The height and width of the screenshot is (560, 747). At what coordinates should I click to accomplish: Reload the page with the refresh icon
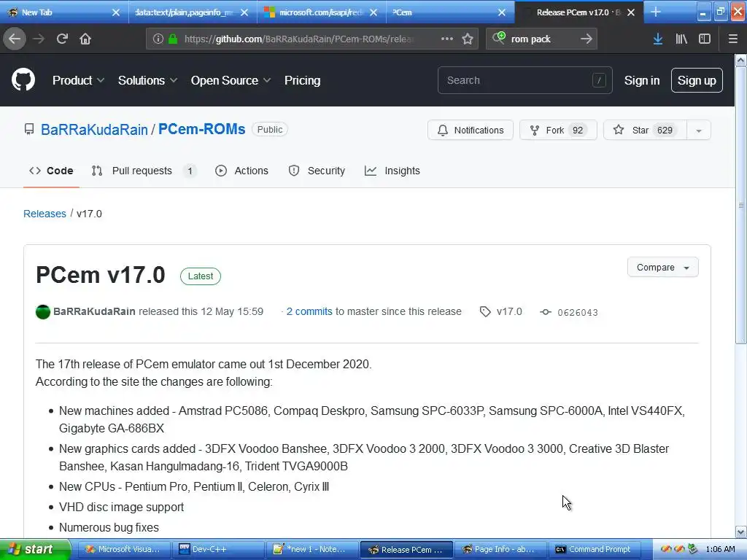point(62,39)
